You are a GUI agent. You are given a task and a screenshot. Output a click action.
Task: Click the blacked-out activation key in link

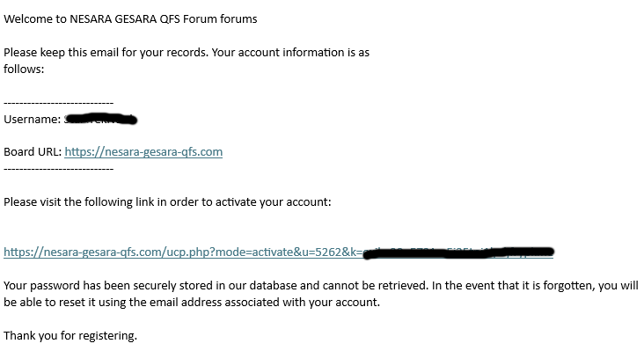(458, 252)
